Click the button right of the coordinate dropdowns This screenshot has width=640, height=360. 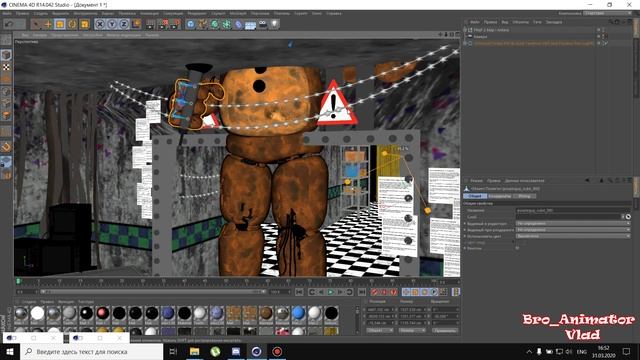(444, 330)
